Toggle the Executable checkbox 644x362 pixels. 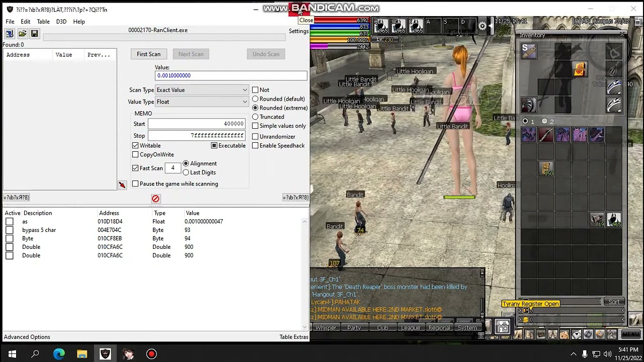tap(214, 146)
